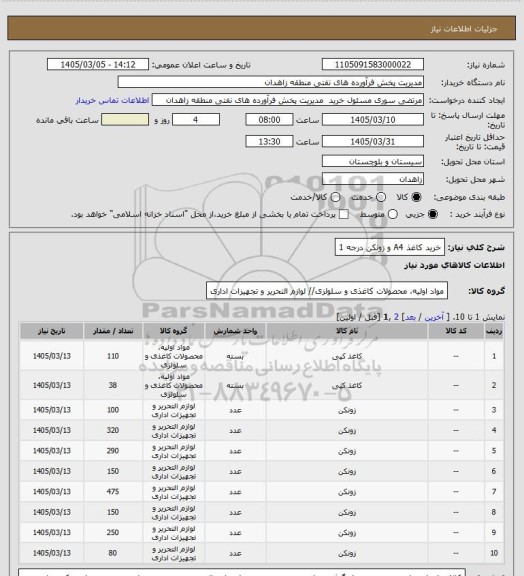
Task: Open page 2 of the items list
Action: [x=396, y=317]
